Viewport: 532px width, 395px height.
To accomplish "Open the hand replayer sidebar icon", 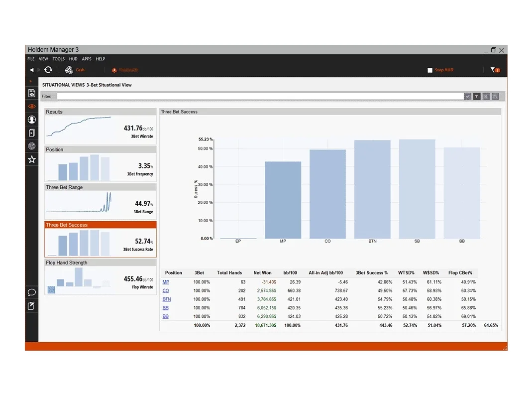I will coord(31,133).
